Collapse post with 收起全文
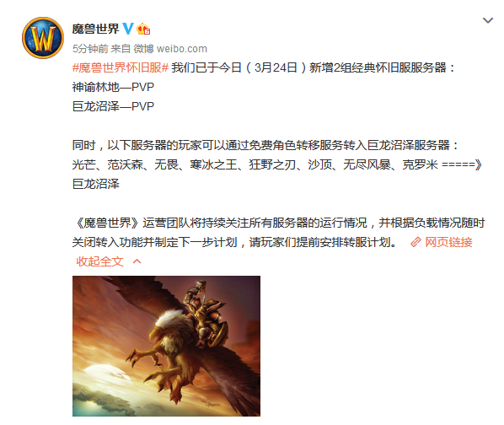 click(99, 261)
